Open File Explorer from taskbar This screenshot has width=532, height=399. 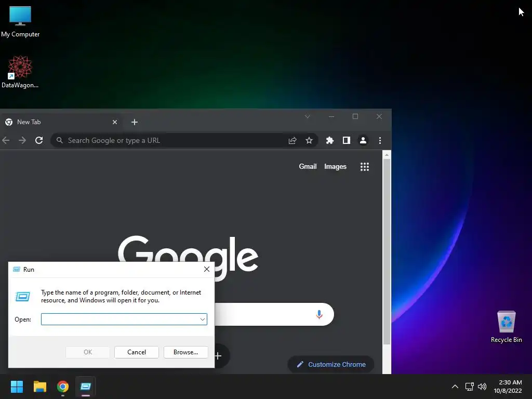[39, 387]
